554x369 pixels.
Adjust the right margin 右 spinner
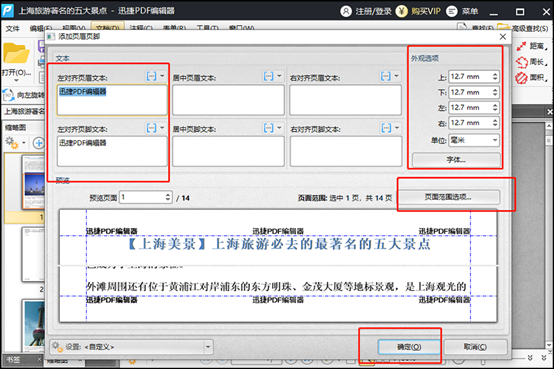tap(495, 123)
